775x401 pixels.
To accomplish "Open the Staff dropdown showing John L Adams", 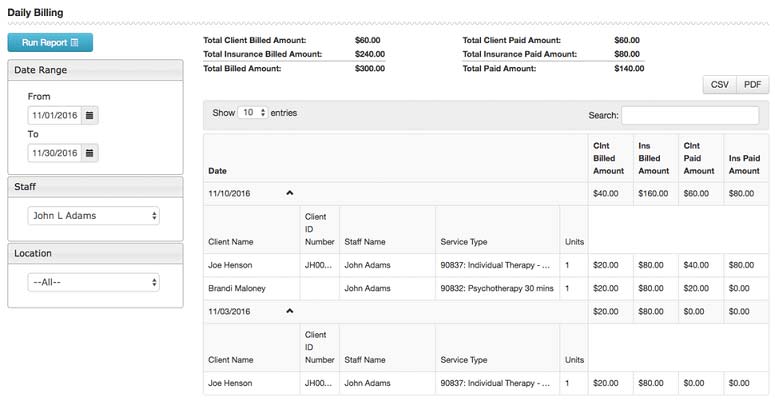I will tap(95, 215).
